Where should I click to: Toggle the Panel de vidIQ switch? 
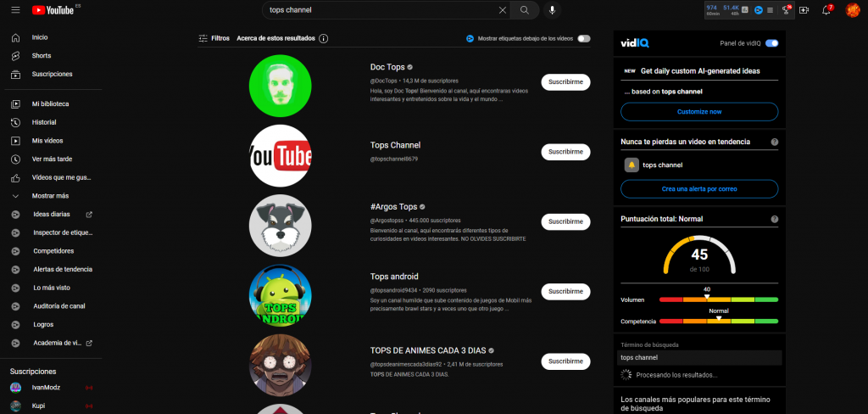pos(771,42)
